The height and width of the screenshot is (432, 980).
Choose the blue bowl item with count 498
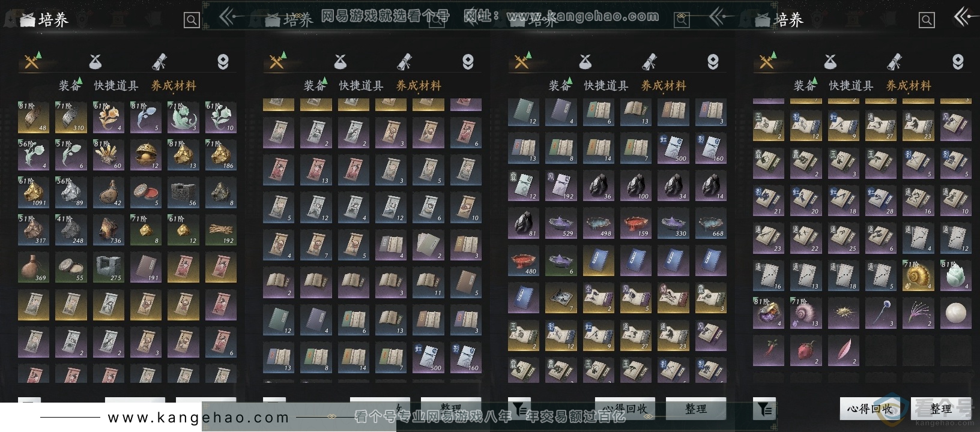point(599,223)
